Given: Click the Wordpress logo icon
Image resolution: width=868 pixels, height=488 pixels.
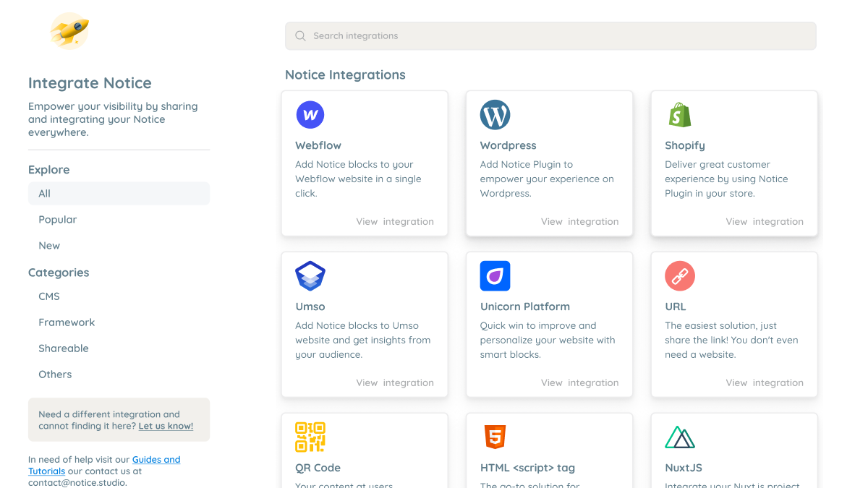Looking at the screenshot, I should tap(495, 114).
